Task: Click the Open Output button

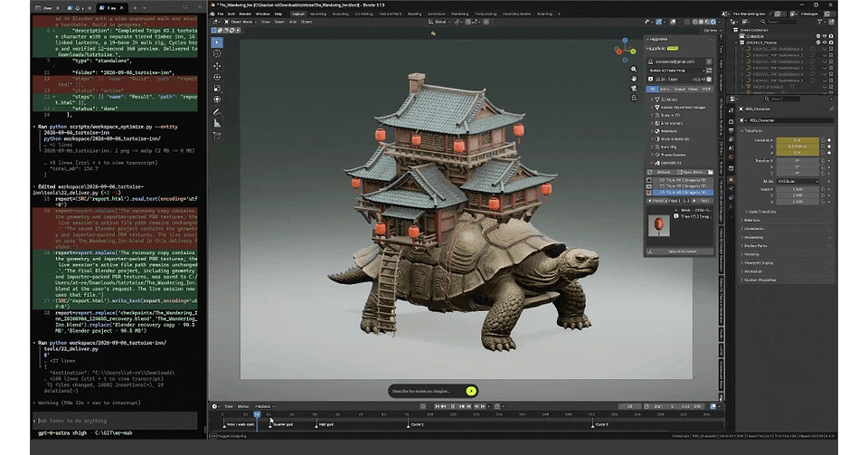Action: coord(692,172)
